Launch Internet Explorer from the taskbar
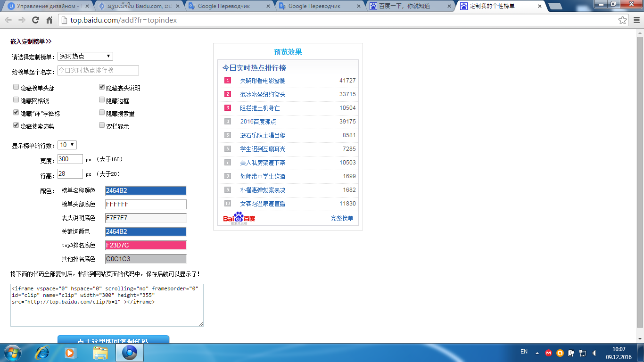 pos(43,353)
